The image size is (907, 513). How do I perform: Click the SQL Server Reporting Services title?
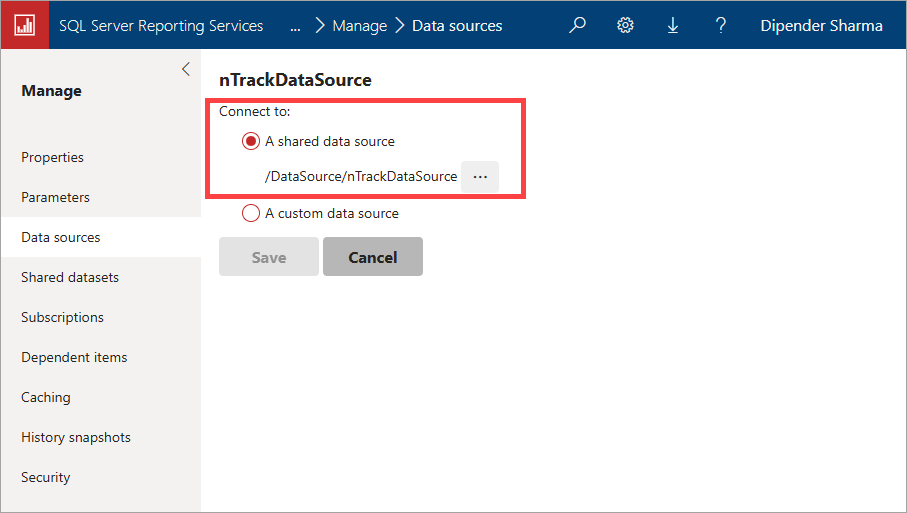coord(161,26)
